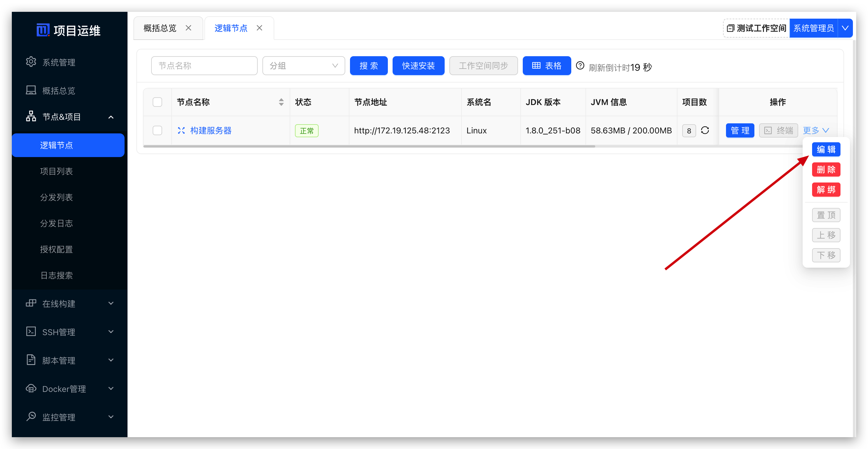Click the help question mark icon

580,66
